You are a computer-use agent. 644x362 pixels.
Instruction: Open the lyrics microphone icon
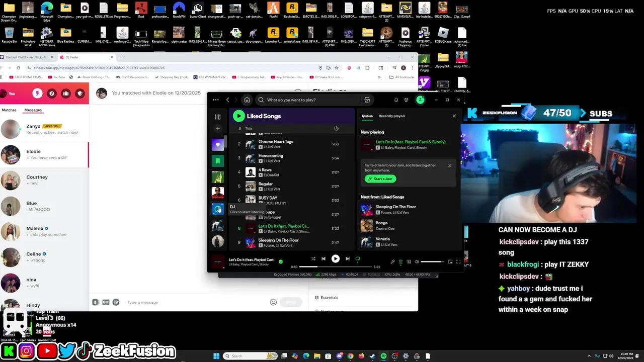click(x=392, y=261)
